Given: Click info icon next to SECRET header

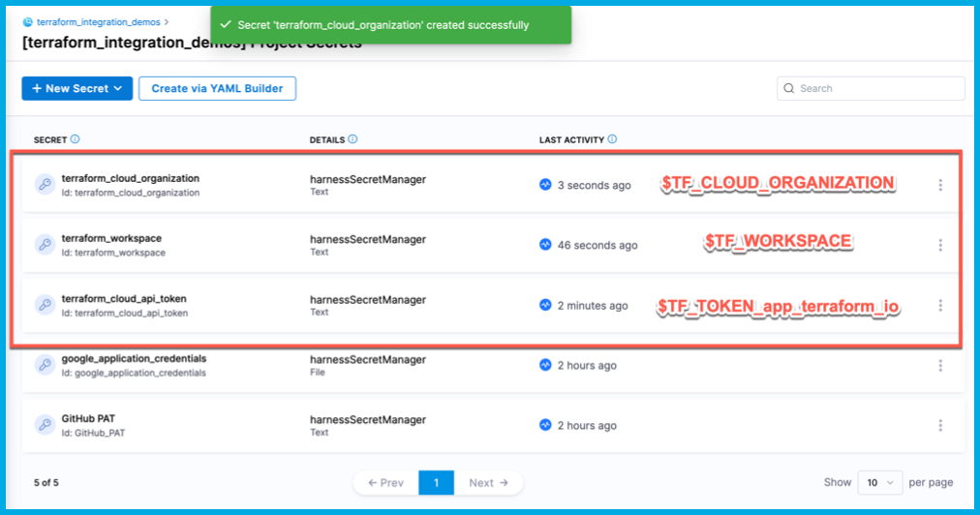Looking at the screenshot, I should [x=76, y=139].
